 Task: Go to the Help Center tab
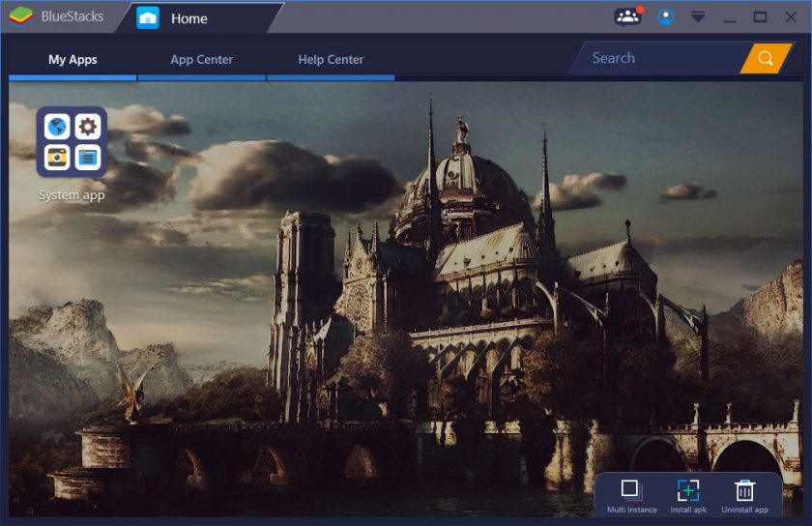point(331,60)
